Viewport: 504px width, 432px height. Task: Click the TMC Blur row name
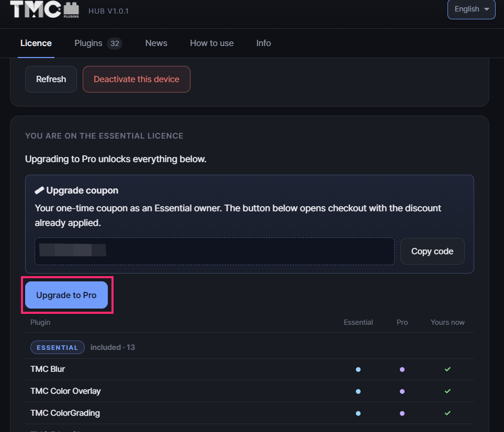click(x=48, y=369)
